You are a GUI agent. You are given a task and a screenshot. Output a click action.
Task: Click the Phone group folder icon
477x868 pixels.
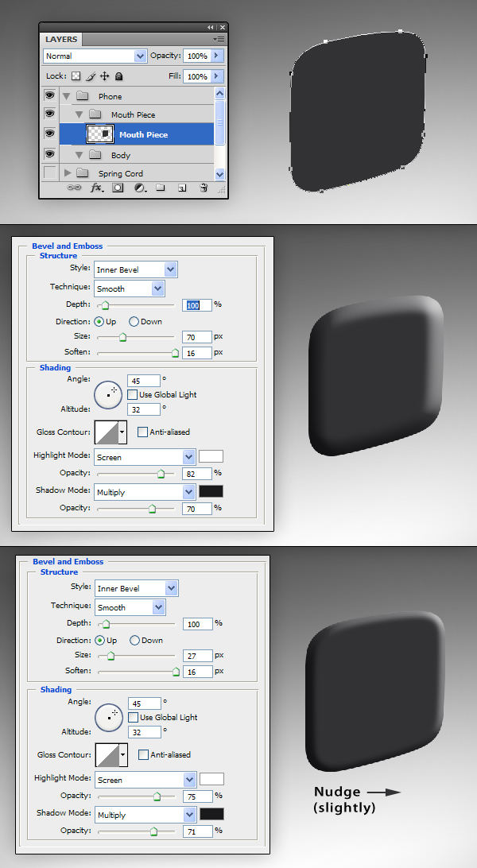(83, 95)
